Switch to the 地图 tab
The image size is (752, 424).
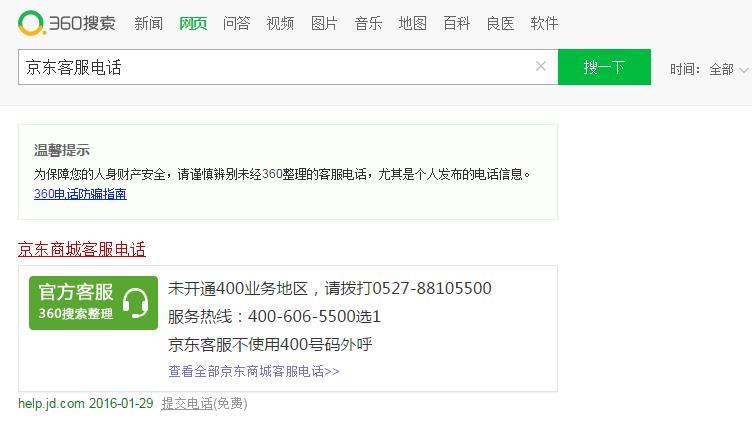point(412,23)
